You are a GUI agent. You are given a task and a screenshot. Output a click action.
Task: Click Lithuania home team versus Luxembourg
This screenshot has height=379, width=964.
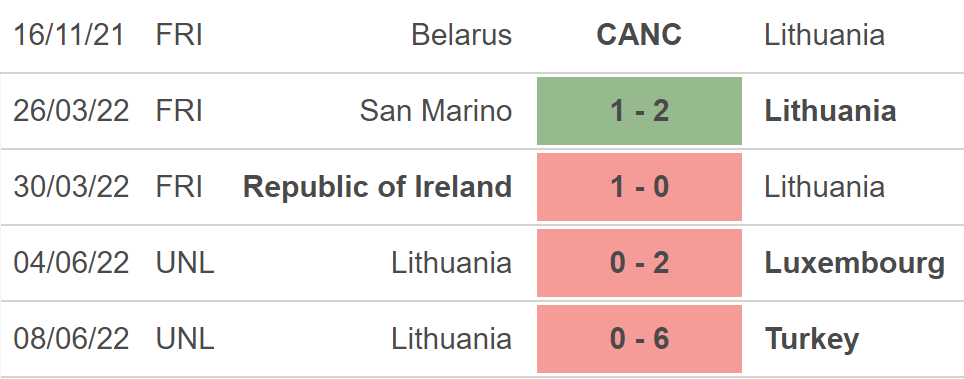point(452,263)
